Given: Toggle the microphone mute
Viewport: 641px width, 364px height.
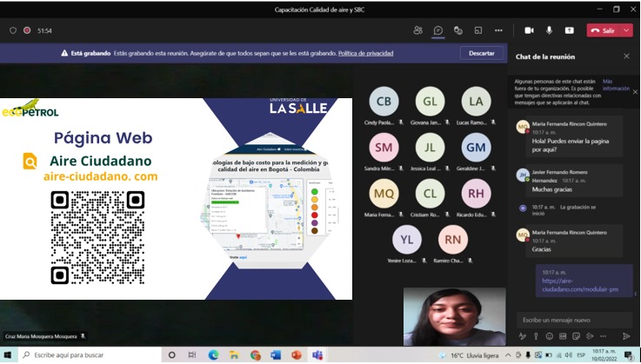Looking at the screenshot, I should [x=549, y=30].
